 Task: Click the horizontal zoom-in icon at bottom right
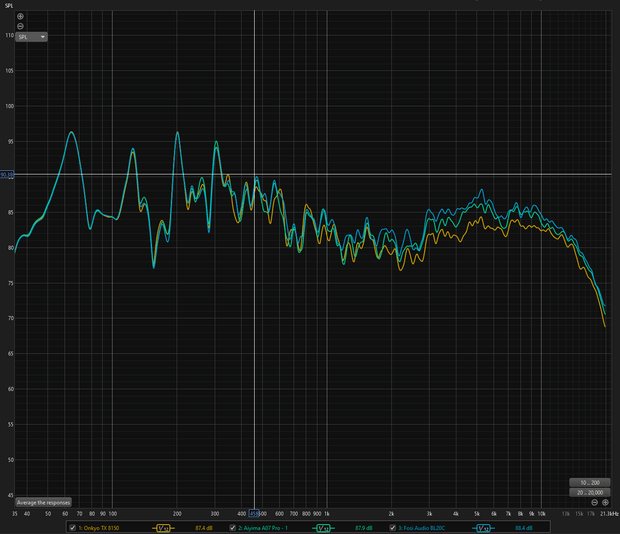[605, 502]
